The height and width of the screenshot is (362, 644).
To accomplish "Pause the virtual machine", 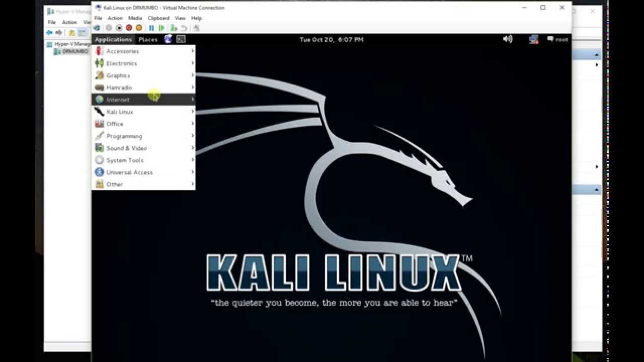I will click(x=151, y=28).
